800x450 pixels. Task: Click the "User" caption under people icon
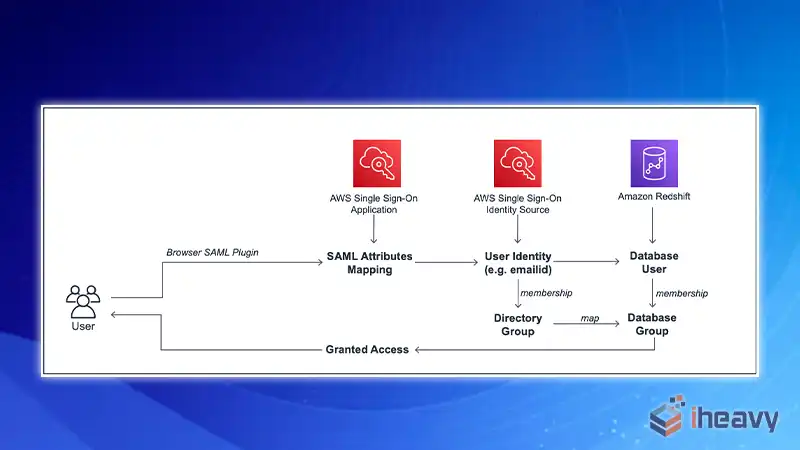coord(83,327)
